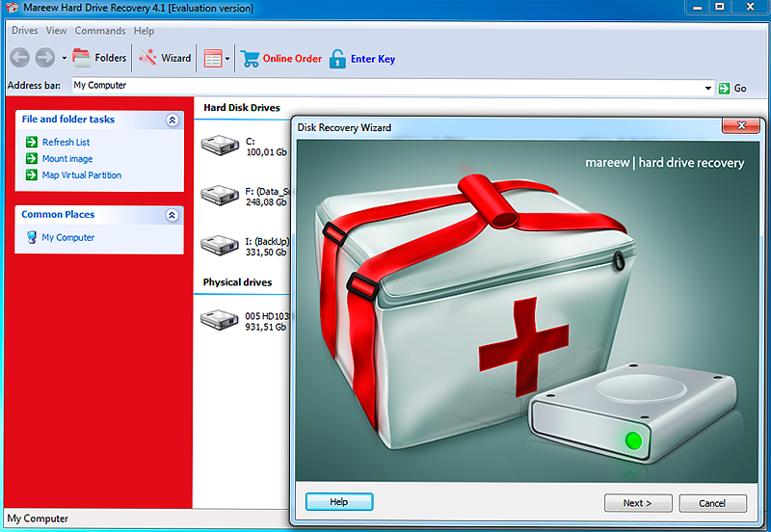Click the Refresh List link

[x=66, y=143]
